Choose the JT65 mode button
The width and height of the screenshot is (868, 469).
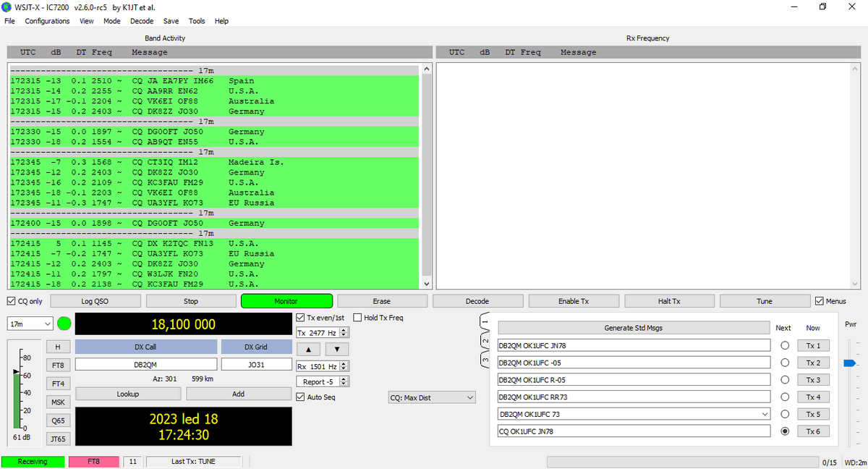[57, 439]
